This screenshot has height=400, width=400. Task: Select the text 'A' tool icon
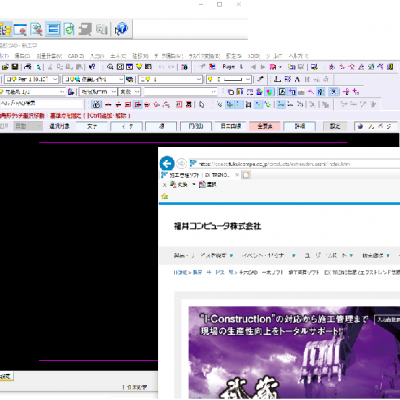pyautogui.click(x=297, y=79)
